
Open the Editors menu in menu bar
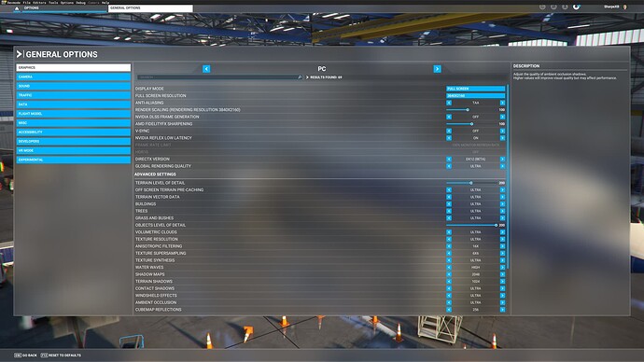(x=39, y=3)
